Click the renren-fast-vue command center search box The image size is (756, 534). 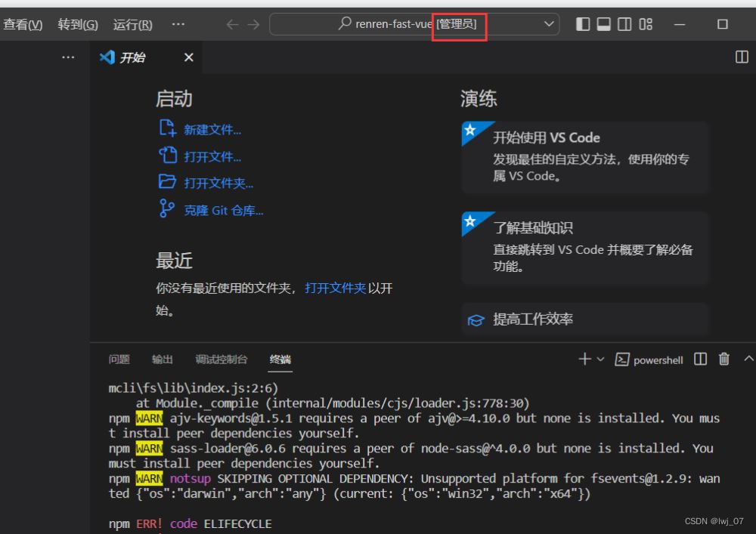tap(414, 24)
